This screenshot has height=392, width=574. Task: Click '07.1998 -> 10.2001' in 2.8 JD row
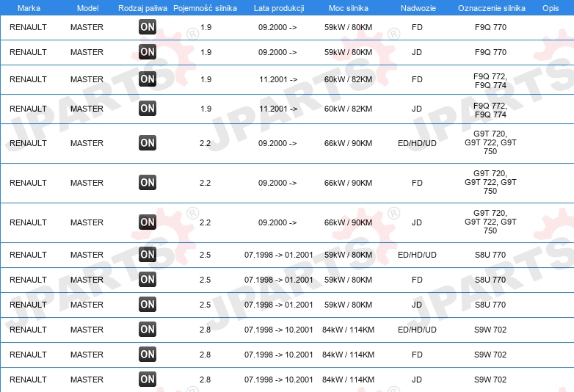tap(279, 380)
